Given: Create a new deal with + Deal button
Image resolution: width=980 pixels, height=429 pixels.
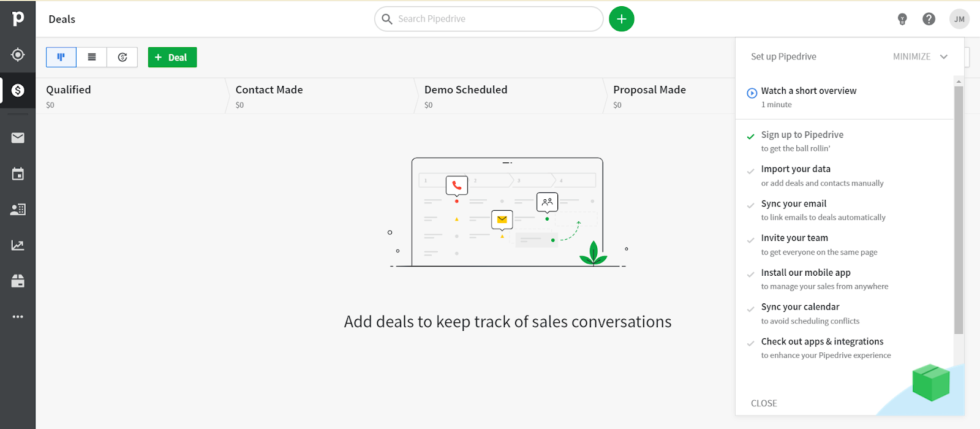Looking at the screenshot, I should pos(172,57).
